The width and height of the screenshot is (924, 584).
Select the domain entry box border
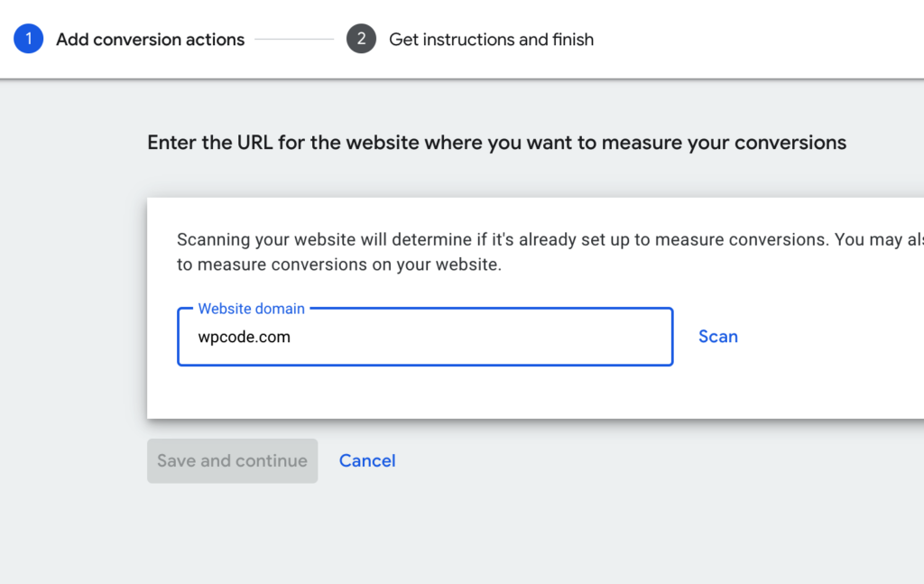[x=424, y=365]
